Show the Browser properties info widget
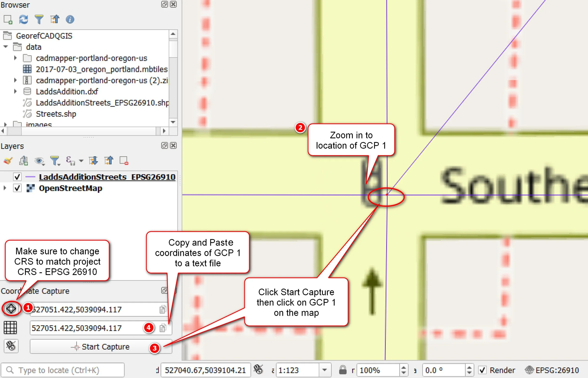 tap(70, 19)
